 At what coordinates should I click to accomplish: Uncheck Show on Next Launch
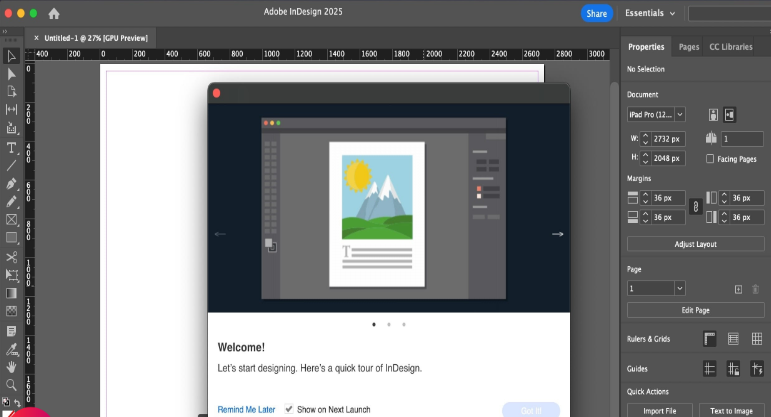tap(289, 409)
